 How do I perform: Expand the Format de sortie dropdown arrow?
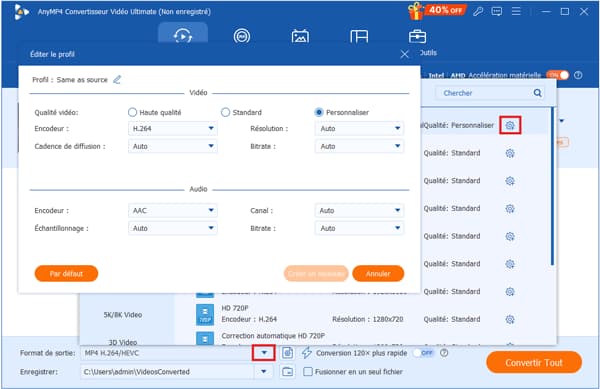coord(264,353)
